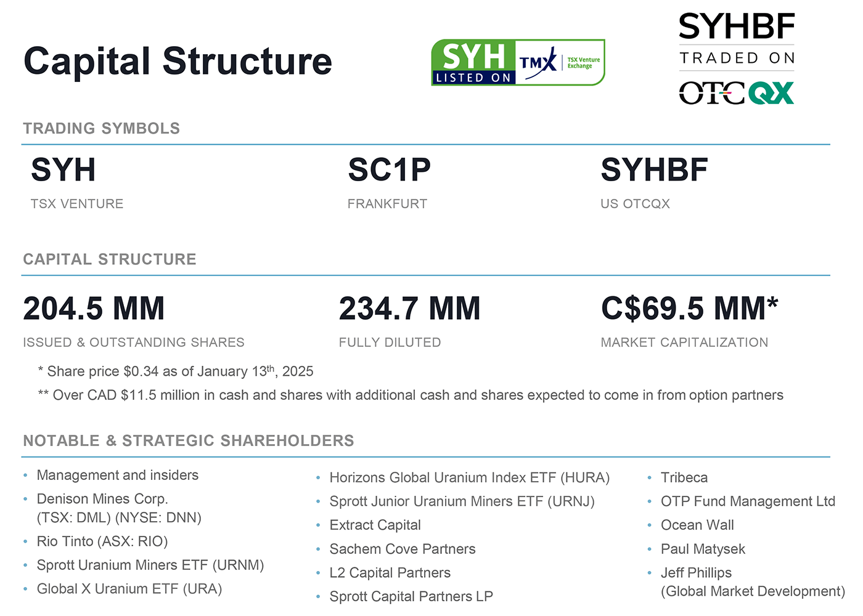Click the share price footnote dated January 13th
863x616 pixels.
coord(176,371)
